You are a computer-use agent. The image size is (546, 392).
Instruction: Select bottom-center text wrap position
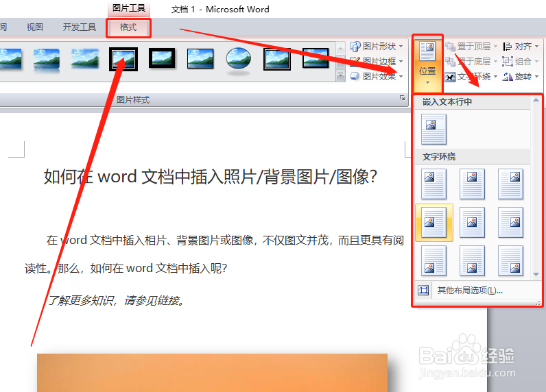coord(472,261)
